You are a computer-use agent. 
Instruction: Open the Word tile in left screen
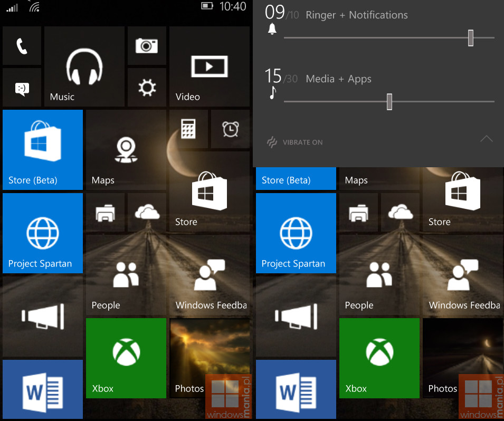coord(43,389)
